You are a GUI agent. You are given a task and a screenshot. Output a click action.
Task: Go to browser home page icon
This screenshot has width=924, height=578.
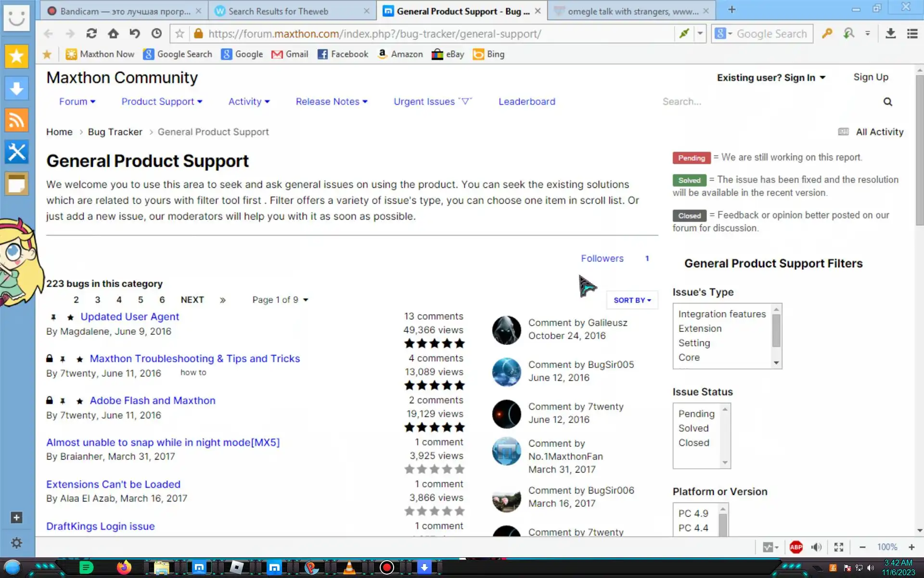pyautogui.click(x=113, y=34)
